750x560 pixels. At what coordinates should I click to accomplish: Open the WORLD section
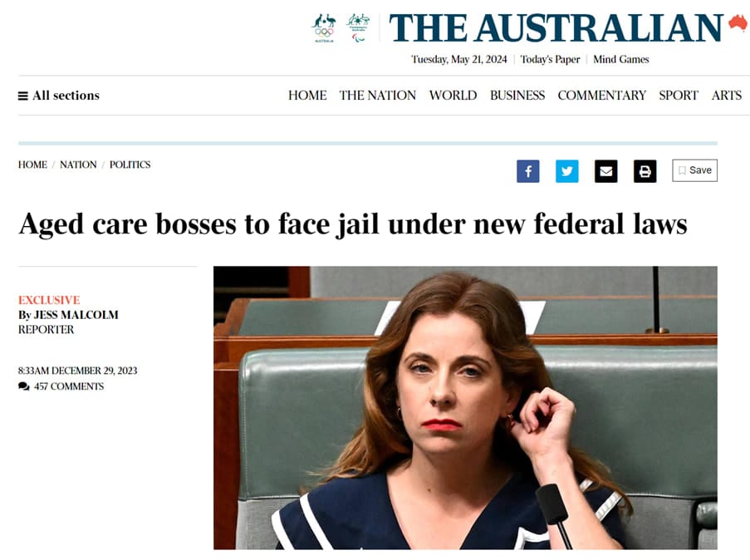[453, 96]
